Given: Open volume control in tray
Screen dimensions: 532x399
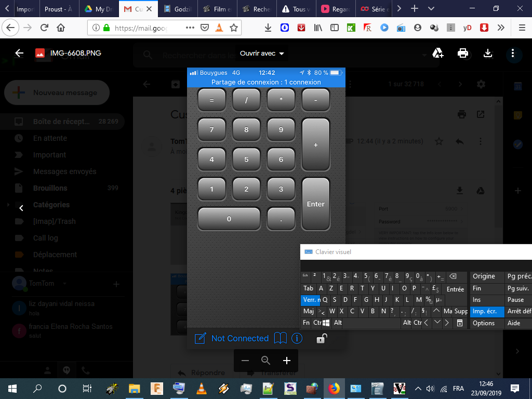Looking at the screenshot, I should [x=430, y=389].
